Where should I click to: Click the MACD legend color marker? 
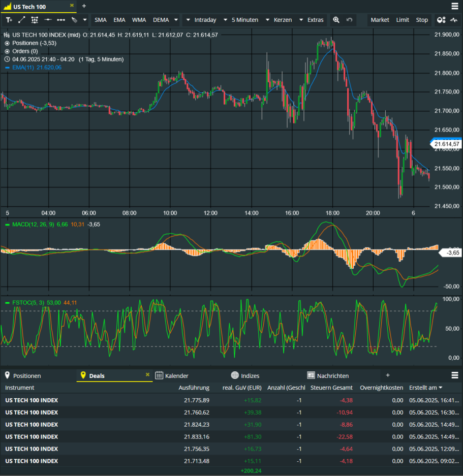point(7,225)
